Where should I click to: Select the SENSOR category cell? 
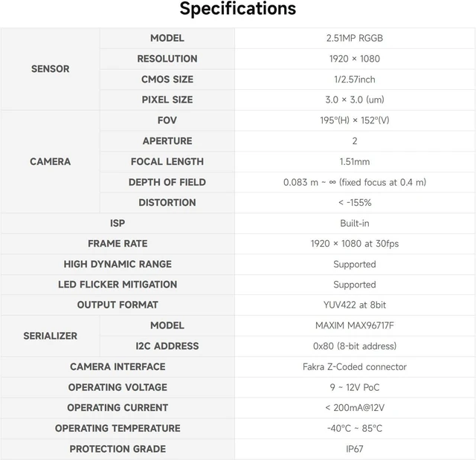pos(51,69)
